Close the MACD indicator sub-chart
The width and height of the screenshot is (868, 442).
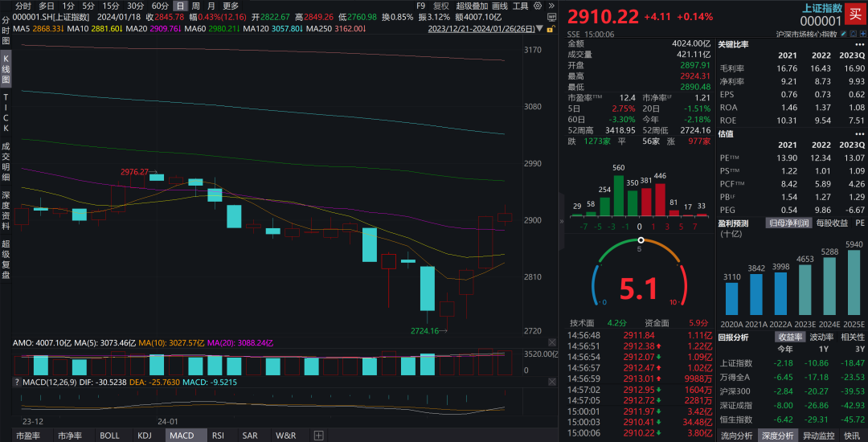[x=551, y=382]
